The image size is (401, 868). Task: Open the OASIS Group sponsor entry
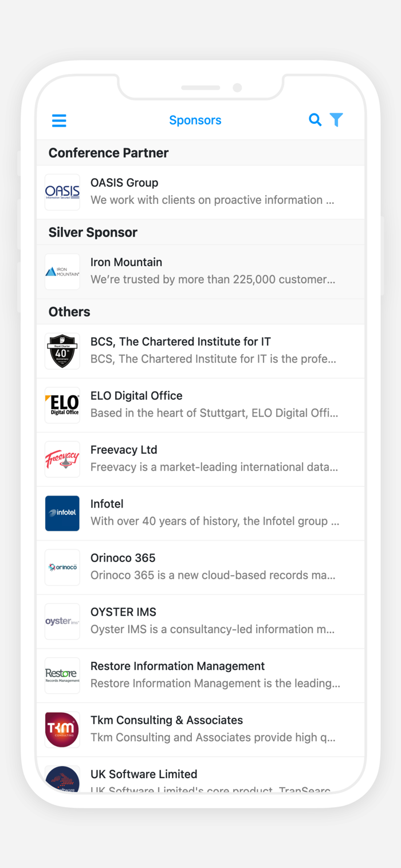[x=212, y=191]
